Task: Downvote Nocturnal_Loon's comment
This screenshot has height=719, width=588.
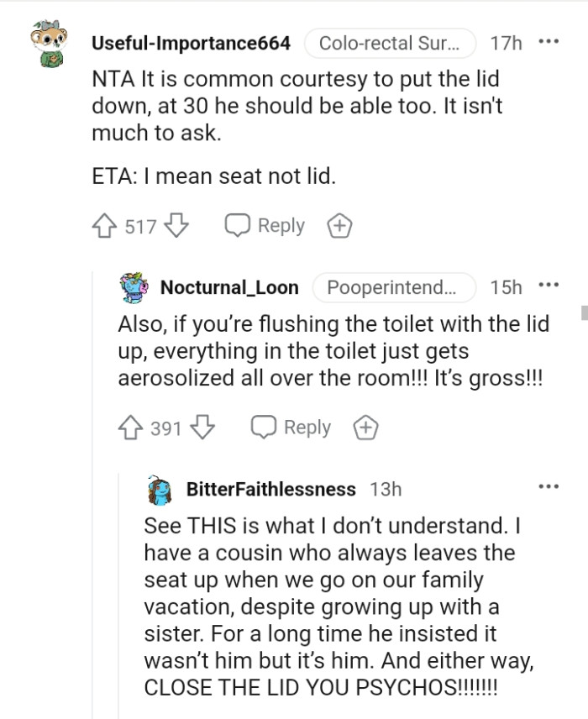Action: (x=202, y=428)
